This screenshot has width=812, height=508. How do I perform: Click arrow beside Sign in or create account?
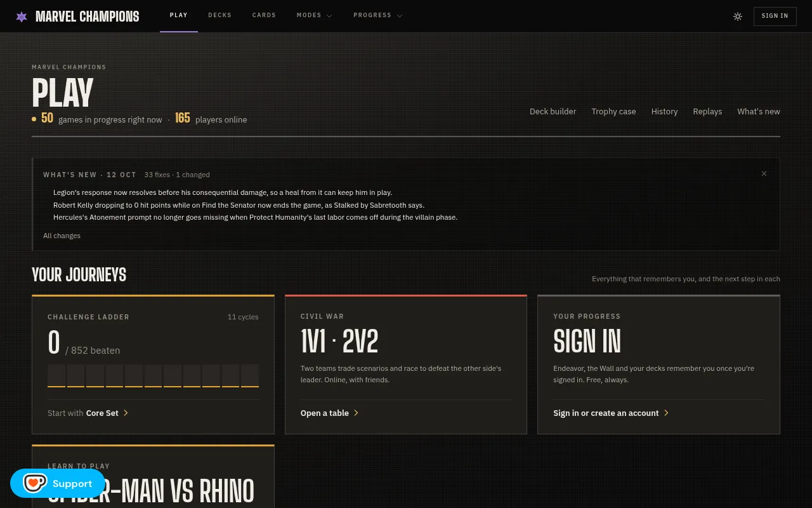(666, 413)
